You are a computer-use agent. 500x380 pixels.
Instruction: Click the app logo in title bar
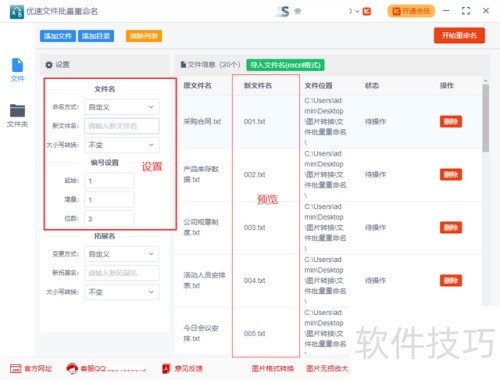tap(17, 12)
